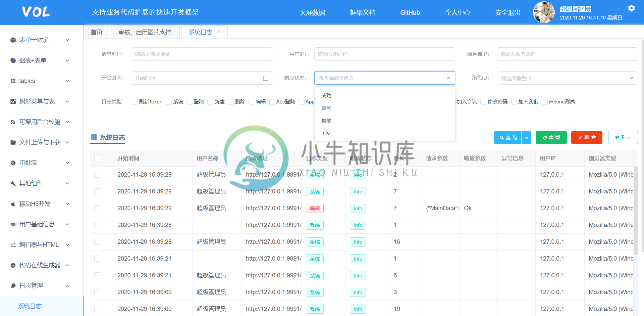Click the VOL logo
This screenshot has height=316, width=644.
(36, 12)
